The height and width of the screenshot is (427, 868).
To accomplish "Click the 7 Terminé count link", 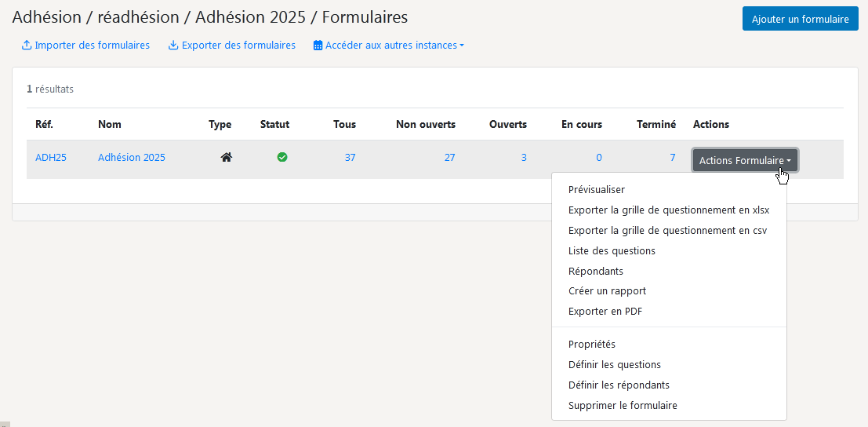I will tap(673, 157).
